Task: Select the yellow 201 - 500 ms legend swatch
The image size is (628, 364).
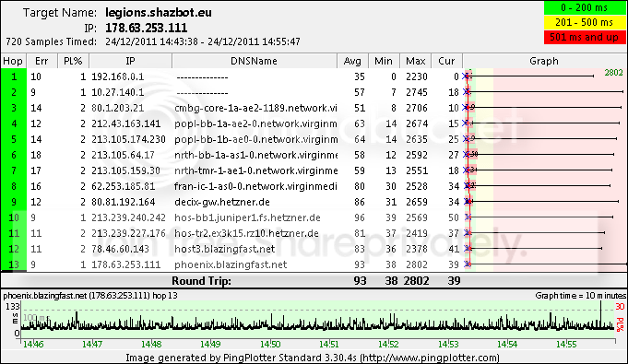Action: click(x=585, y=22)
